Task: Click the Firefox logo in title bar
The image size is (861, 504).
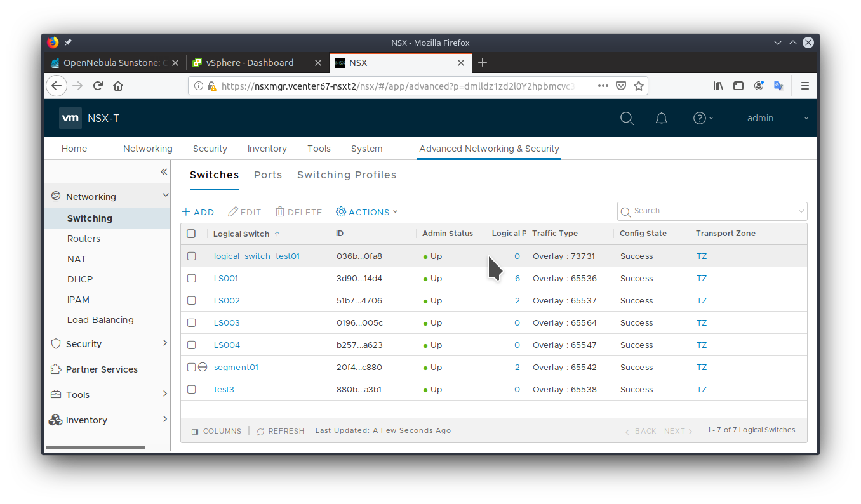Action: click(x=53, y=43)
